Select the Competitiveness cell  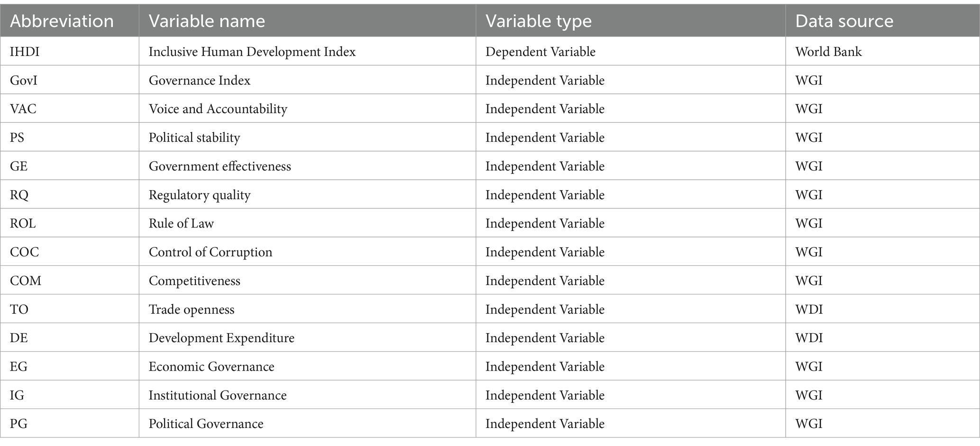(x=307, y=281)
